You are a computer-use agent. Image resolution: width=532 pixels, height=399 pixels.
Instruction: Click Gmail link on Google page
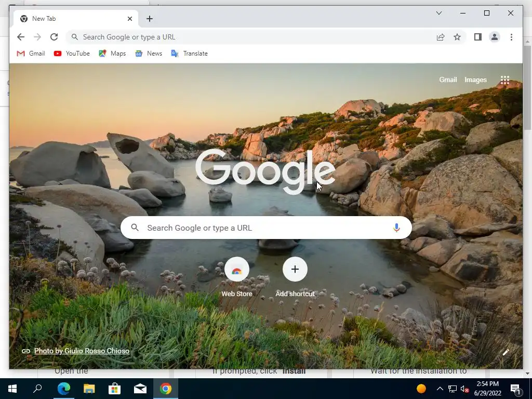coord(448,79)
